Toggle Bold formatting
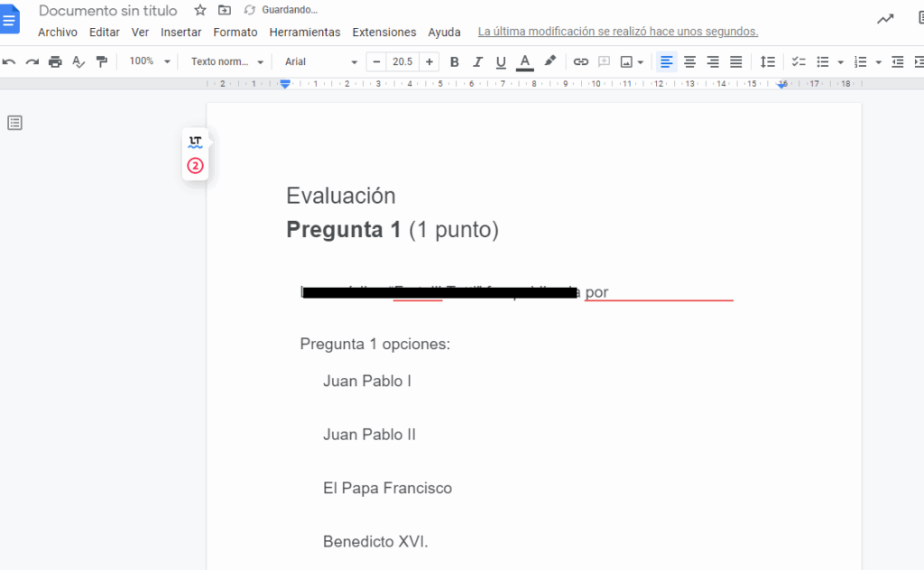 tap(454, 61)
